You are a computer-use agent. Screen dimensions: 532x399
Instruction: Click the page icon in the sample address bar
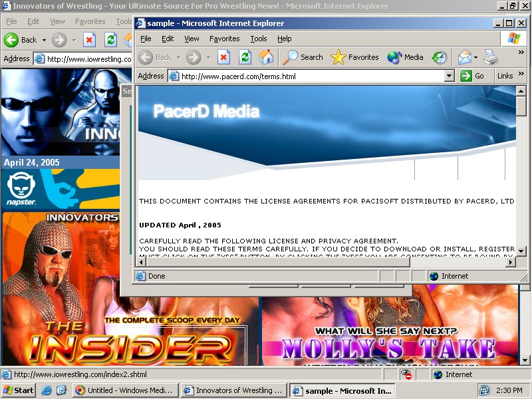pyautogui.click(x=174, y=76)
